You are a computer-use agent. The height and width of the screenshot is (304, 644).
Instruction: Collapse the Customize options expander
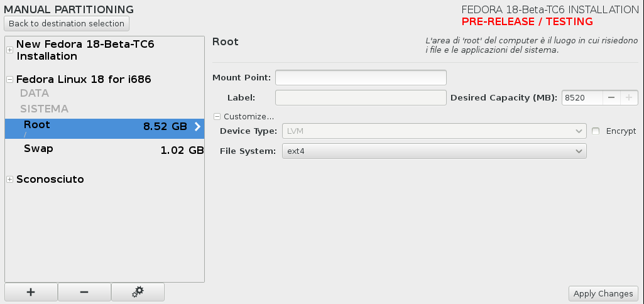point(217,117)
